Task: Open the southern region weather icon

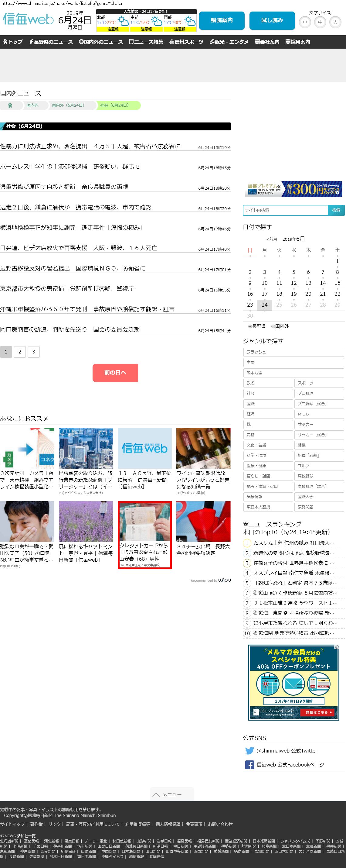Action: pyautogui.click(x=190, y=22)
